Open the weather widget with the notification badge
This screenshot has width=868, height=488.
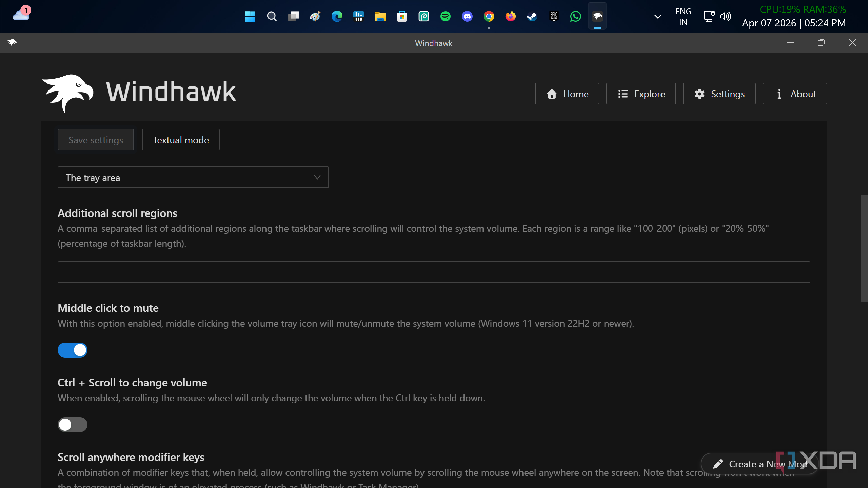(x=22, y=14)
